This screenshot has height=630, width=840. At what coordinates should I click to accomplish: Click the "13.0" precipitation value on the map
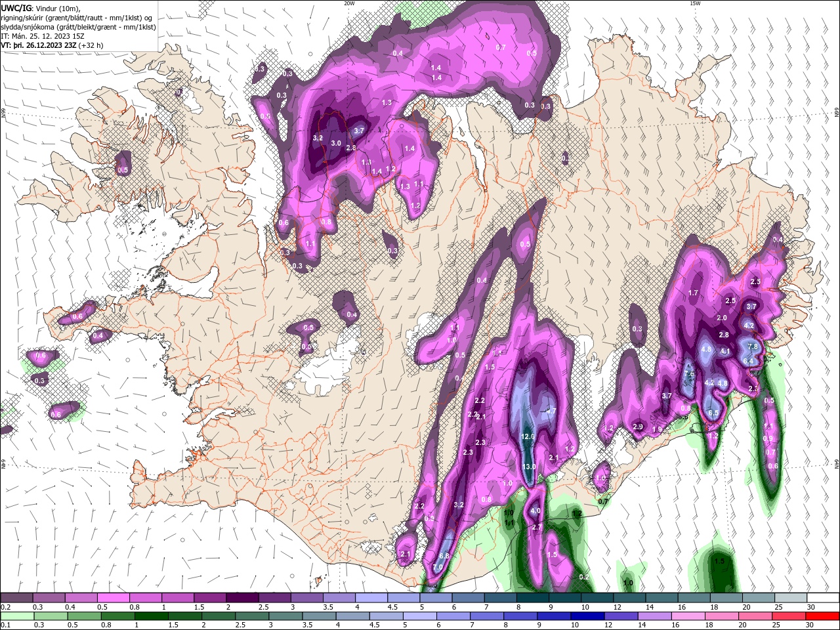pyautogui.click(x=528, y=467)
